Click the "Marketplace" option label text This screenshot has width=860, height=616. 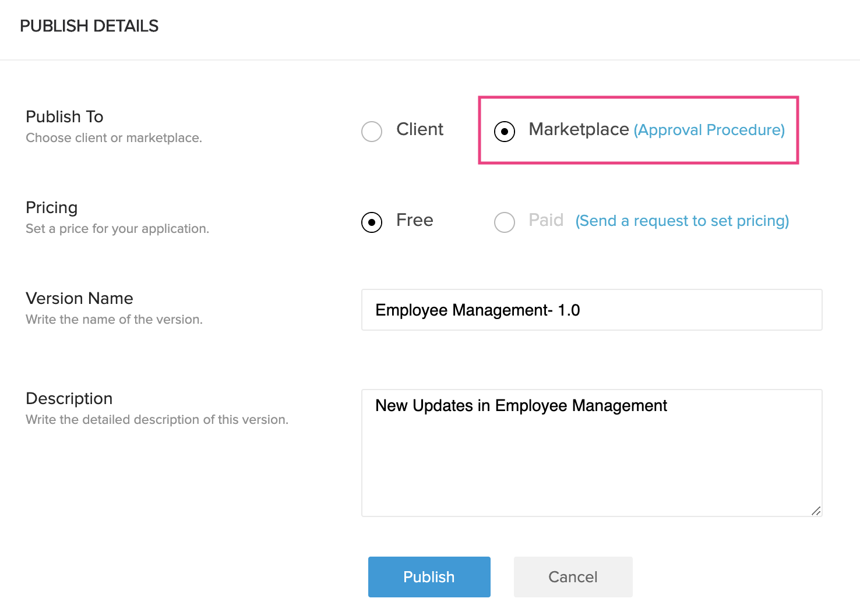tap(579, 129)
